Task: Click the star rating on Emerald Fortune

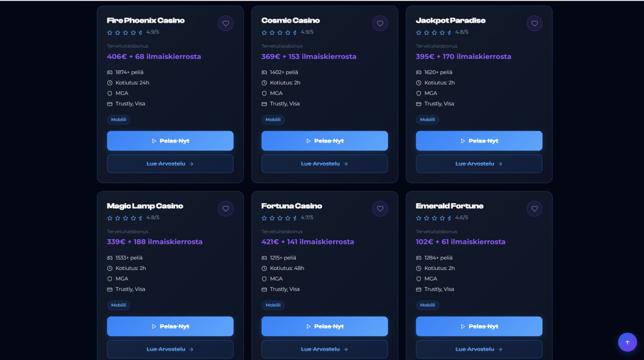Action: click(434, 218)
